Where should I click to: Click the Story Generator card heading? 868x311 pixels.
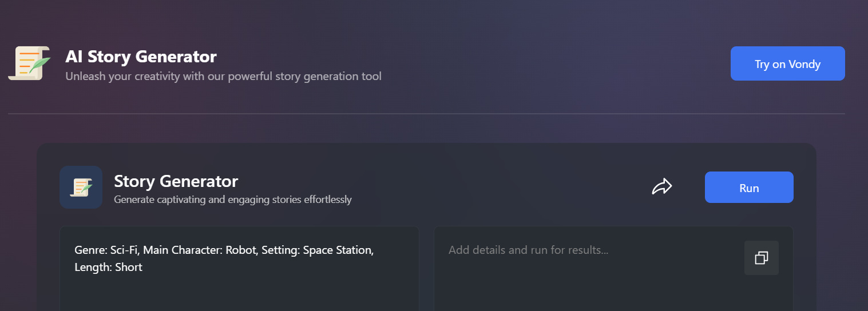(176, 181)
